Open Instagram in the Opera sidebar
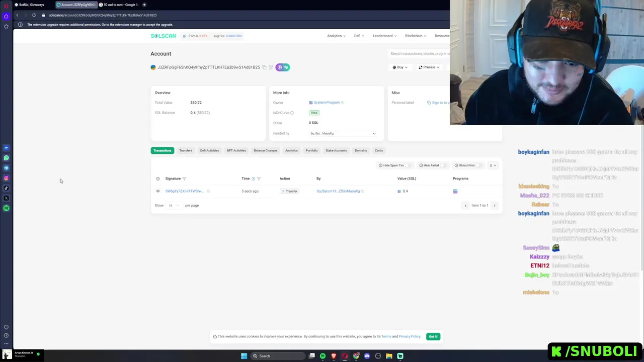This screenshot has width=644, height=362. [6, 178]
